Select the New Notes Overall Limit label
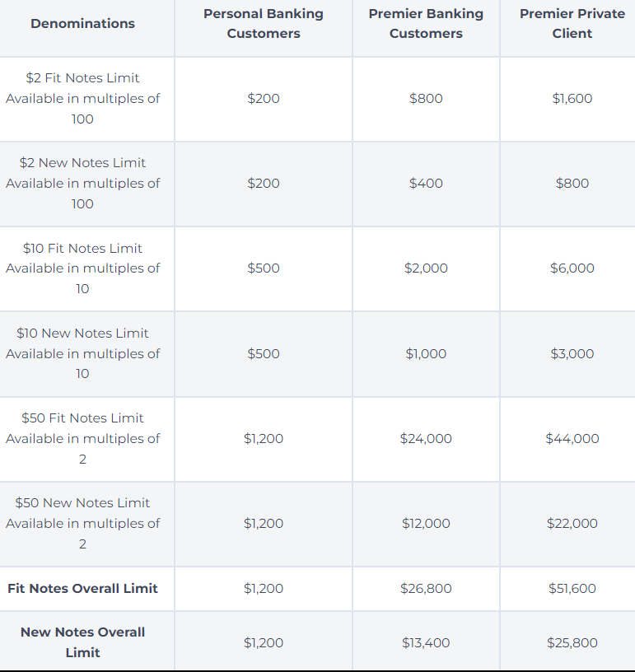This screenshot has width=635, height=672. coord(82,642)
